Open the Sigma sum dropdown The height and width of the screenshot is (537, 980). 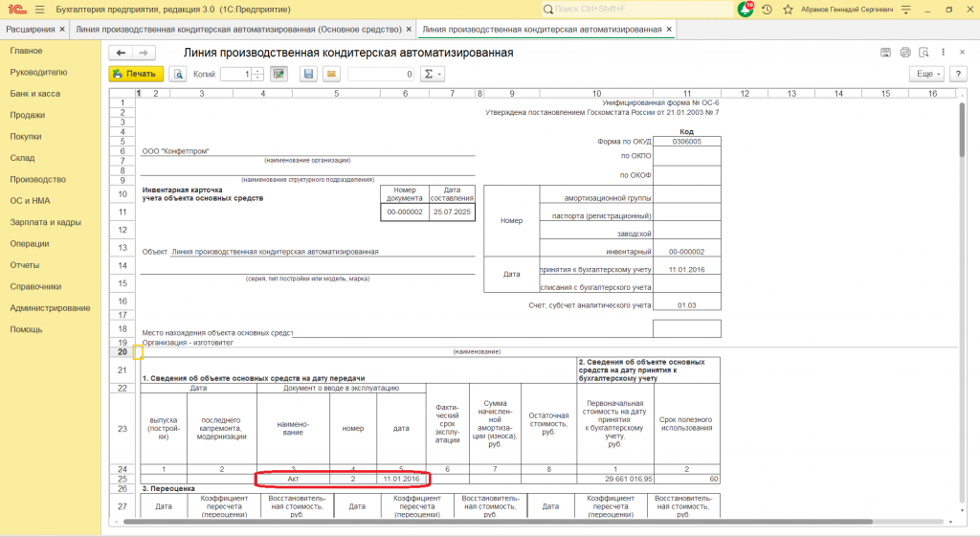(432, 74)
